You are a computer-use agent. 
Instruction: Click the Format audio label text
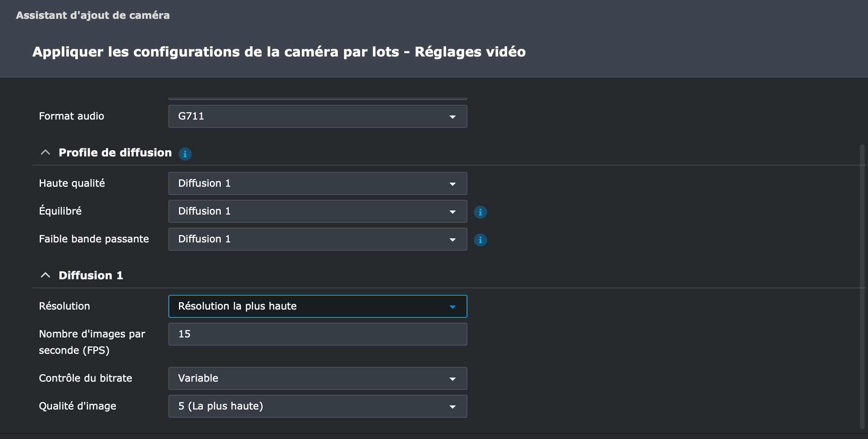pos(71,116)
